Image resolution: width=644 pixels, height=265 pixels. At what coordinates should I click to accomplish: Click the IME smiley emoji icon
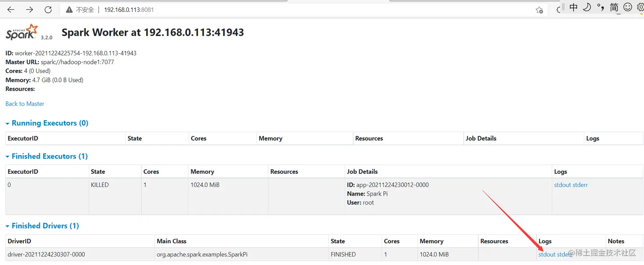627,7
